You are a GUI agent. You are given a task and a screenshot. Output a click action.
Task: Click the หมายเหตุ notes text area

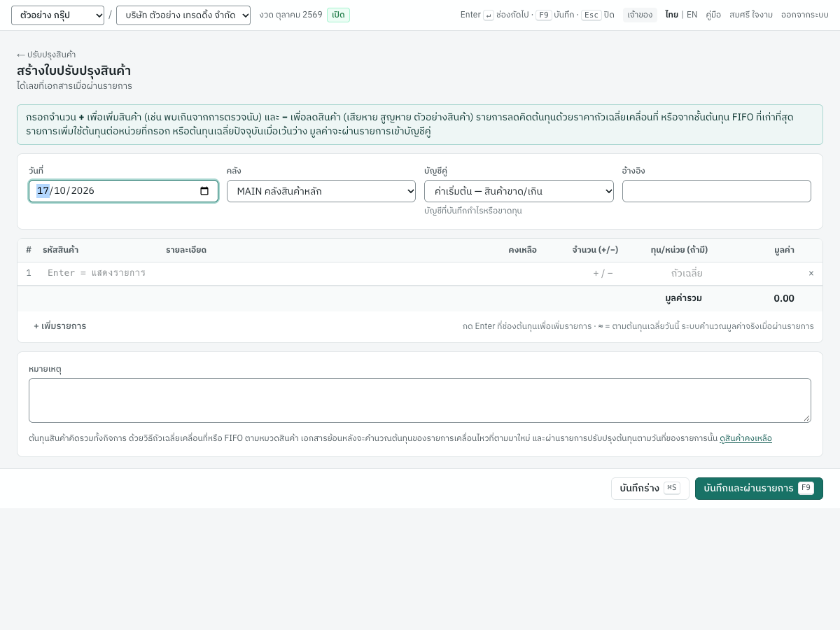(420, 400)
